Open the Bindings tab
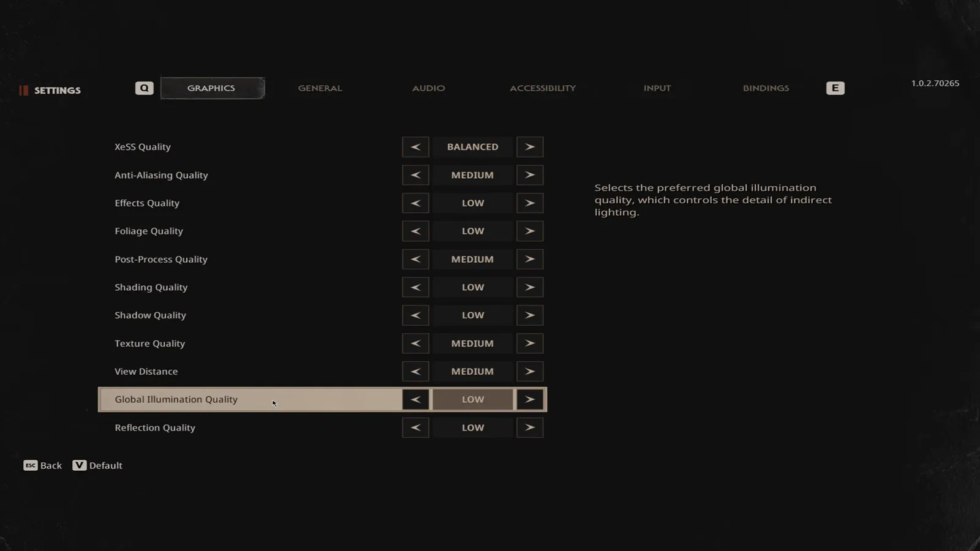Screen dimensions: 980x551 (766, 88)
